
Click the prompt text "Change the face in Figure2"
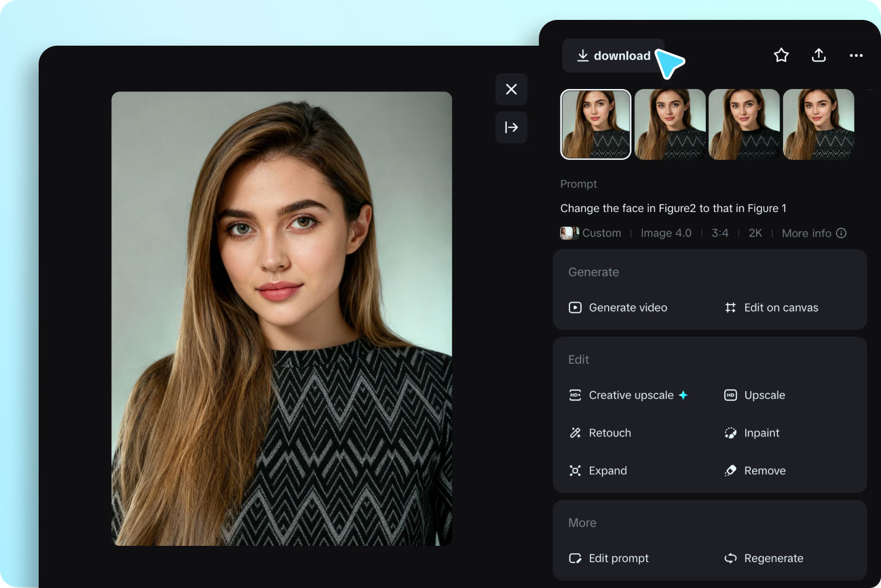point(629,208)
